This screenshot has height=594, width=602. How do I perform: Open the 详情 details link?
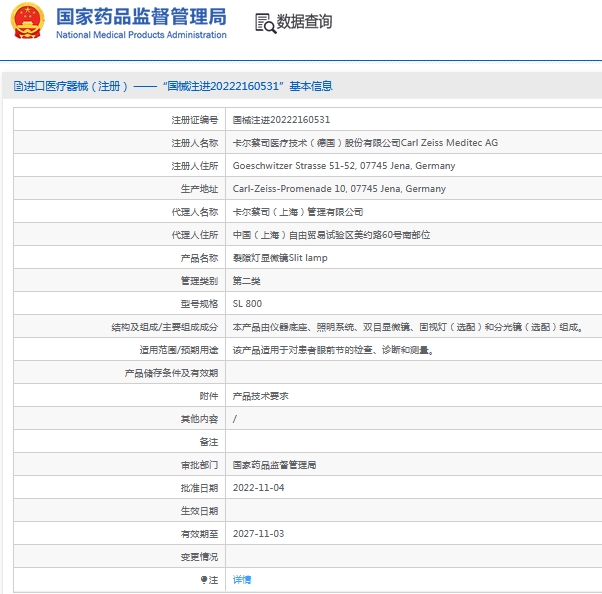click(242, 580)
